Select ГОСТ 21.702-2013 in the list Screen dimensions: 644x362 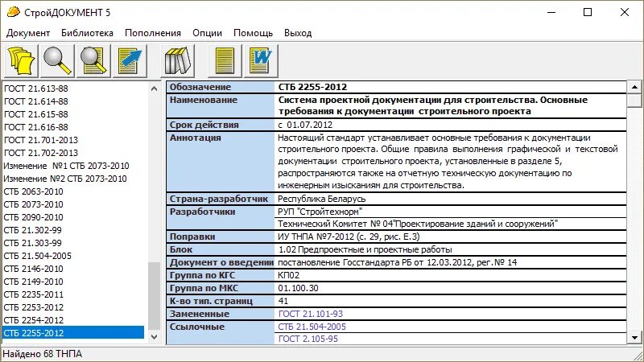pos(41,153)
